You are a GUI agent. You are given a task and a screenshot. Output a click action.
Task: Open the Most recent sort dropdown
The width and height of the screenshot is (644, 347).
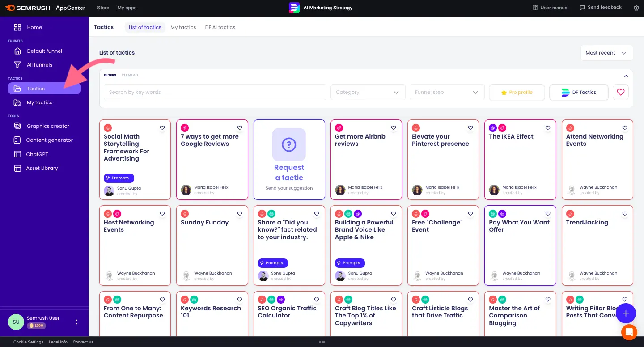coord(606,53)
